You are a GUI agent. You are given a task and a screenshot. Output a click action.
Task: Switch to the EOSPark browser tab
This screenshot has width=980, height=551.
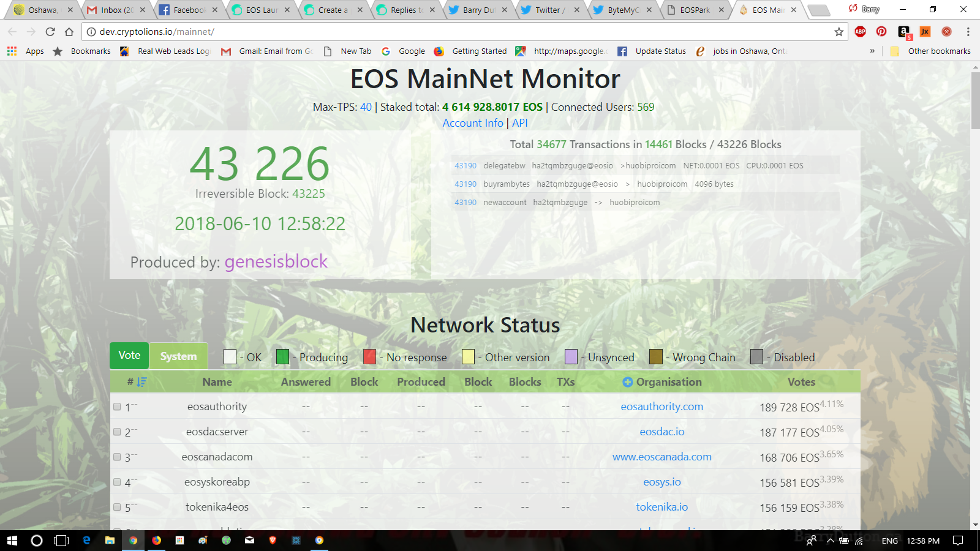tap(695, 10)
